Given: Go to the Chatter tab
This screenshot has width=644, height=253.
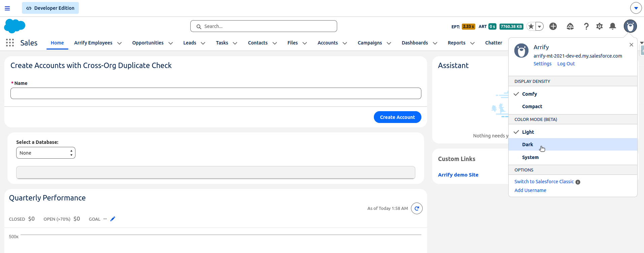Looking at the screenshot, I should (493, 43).
